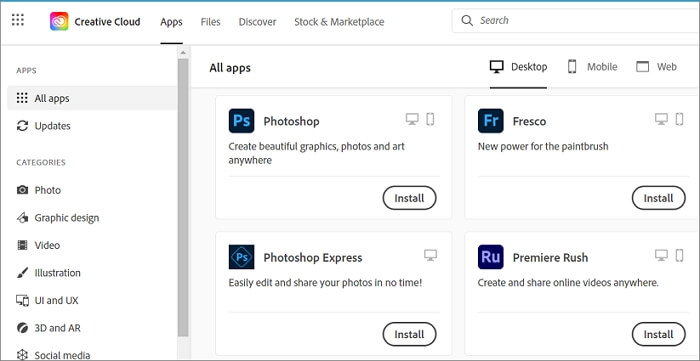Install Photoshop

point(409,198)
